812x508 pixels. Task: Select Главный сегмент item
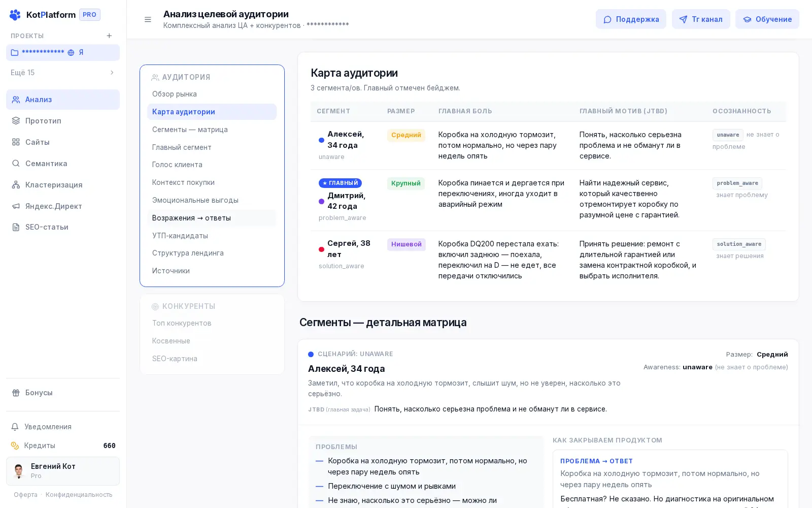(x=212, y=147)
